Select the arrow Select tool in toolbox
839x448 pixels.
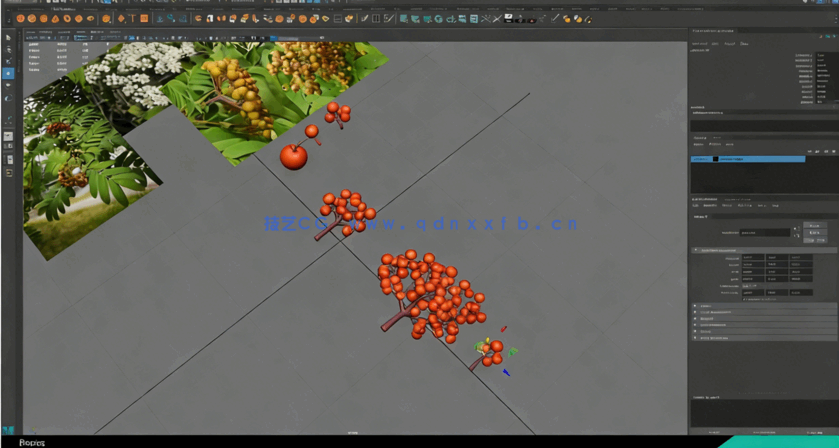[x=9, y=37]
